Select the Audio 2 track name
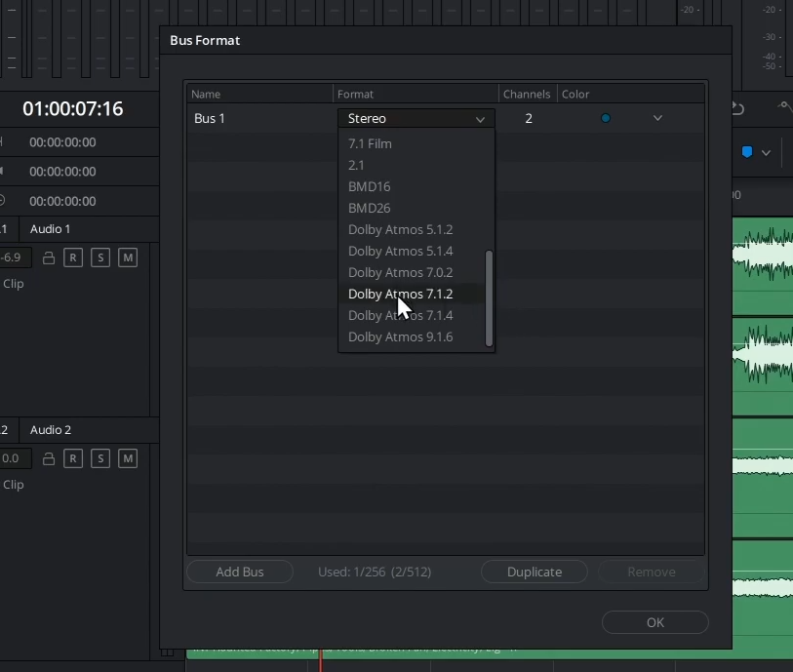 pyautogui.click(x=51, y=430)
